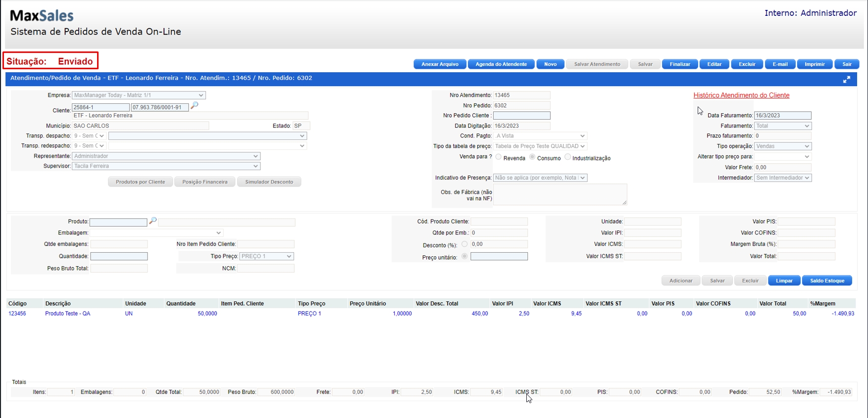The height and width of the screenshot is (418, 868).
Task: Select the Revenda radio option
Action: tap(499, 157)
